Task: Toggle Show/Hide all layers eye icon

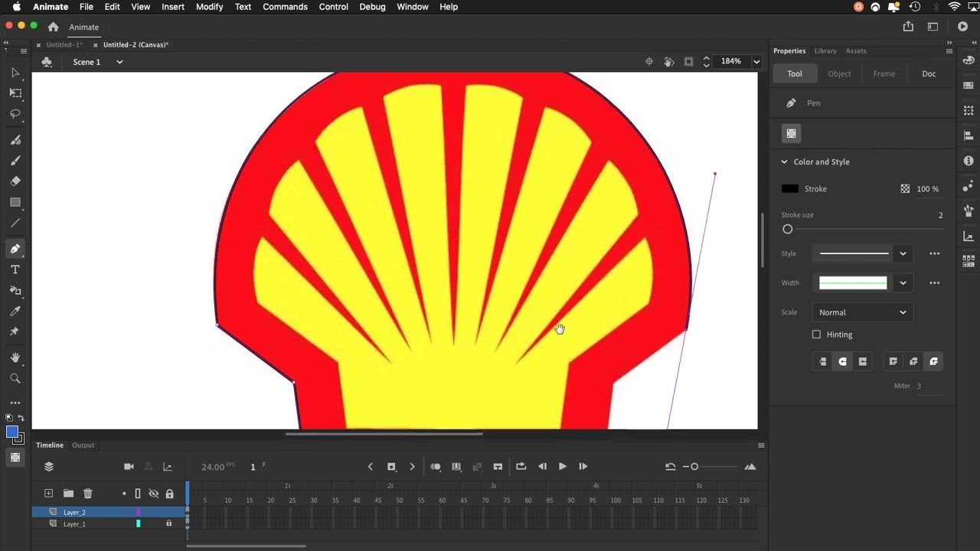Action: 153,494
